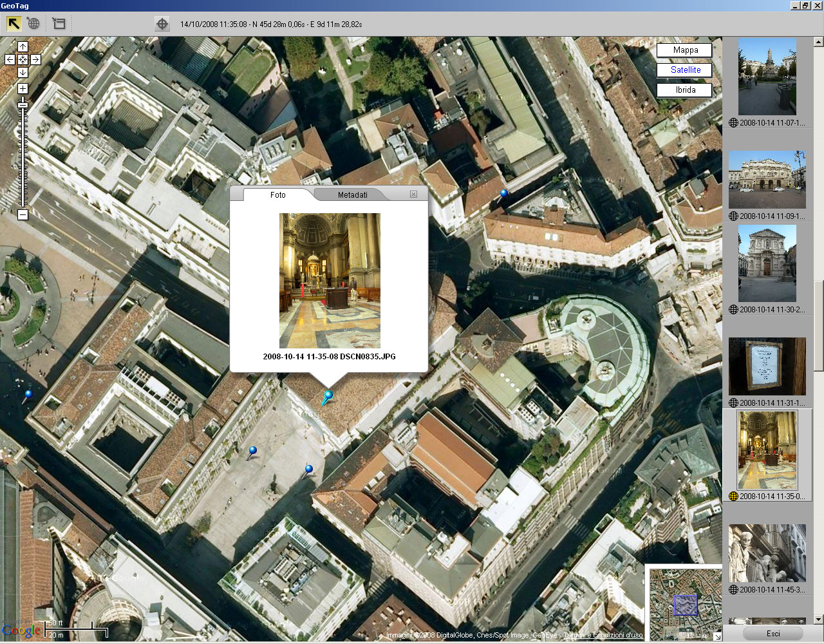Open the Foto tab in popup
The width and height of the screenshot is (824, 644).
tap(277, 194)
